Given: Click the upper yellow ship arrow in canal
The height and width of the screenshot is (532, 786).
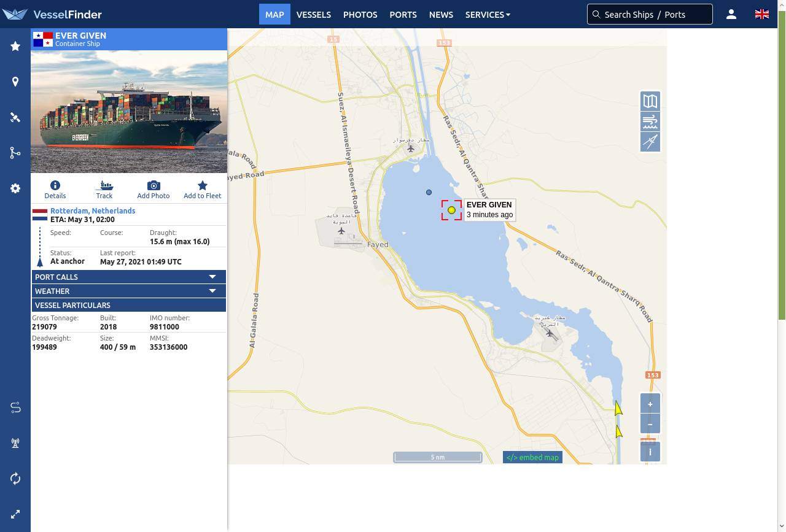Looking at the screenshot, I should tap(618, 408).
